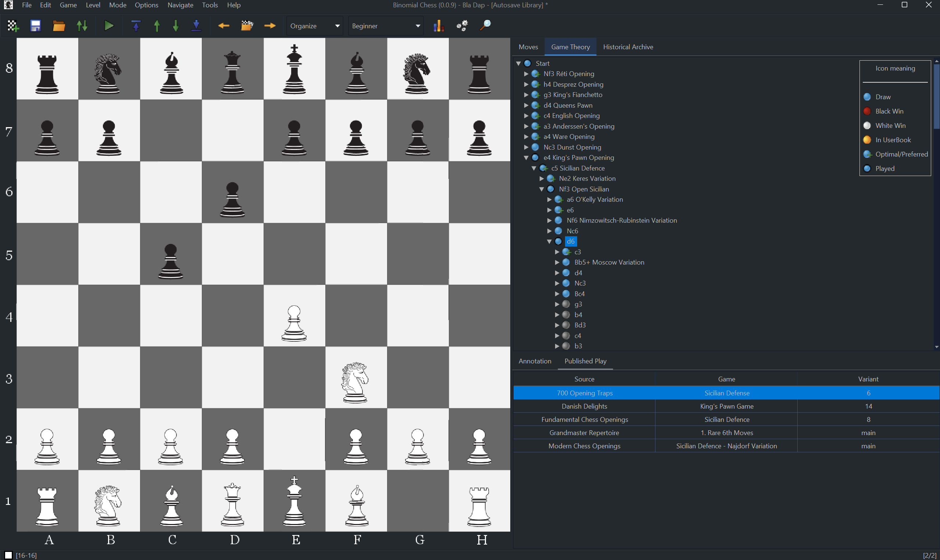Activate the search magnifier tool
Image resolution: width=940 pixels, height=560 pixels.
point(485,26)
